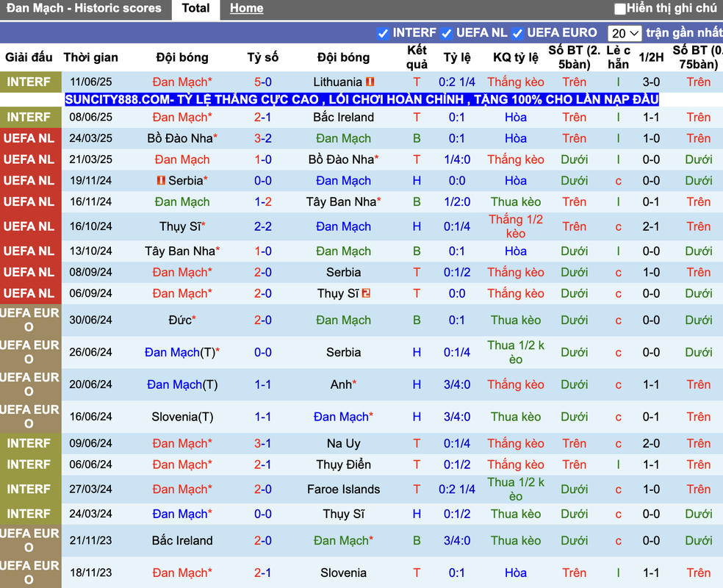Screen dimensions: 723x588
Task: Click Slovenia(T) in the 16/06/24 row
Action: click(182, 417)
